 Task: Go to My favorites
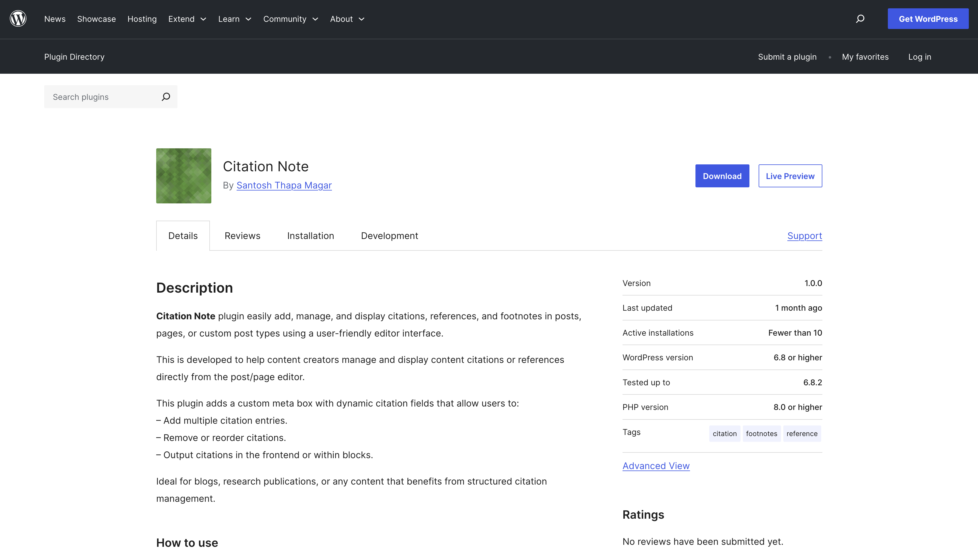[865, 57]
